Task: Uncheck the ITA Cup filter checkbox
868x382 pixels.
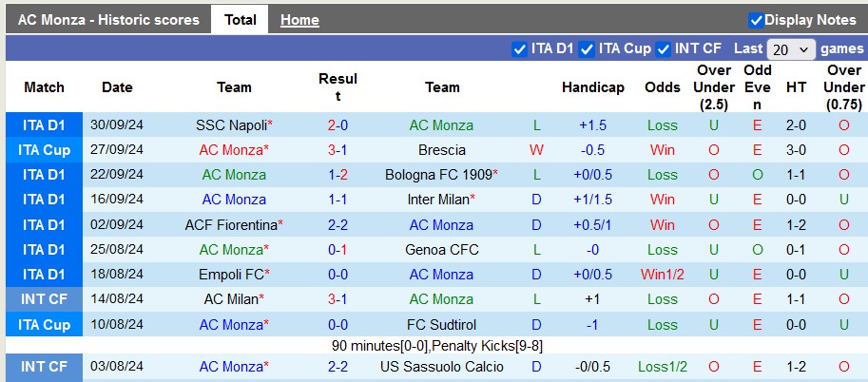Action: [587, 49]
